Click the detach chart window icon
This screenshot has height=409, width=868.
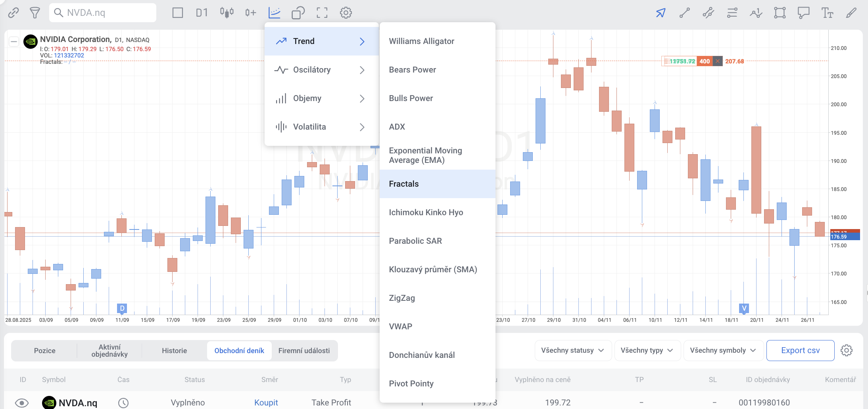[x=298, y=13]
